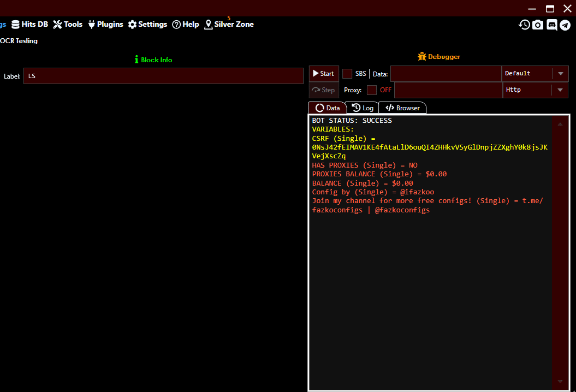
Task: Open the Hits DB section
Action: tap(29, 24)
